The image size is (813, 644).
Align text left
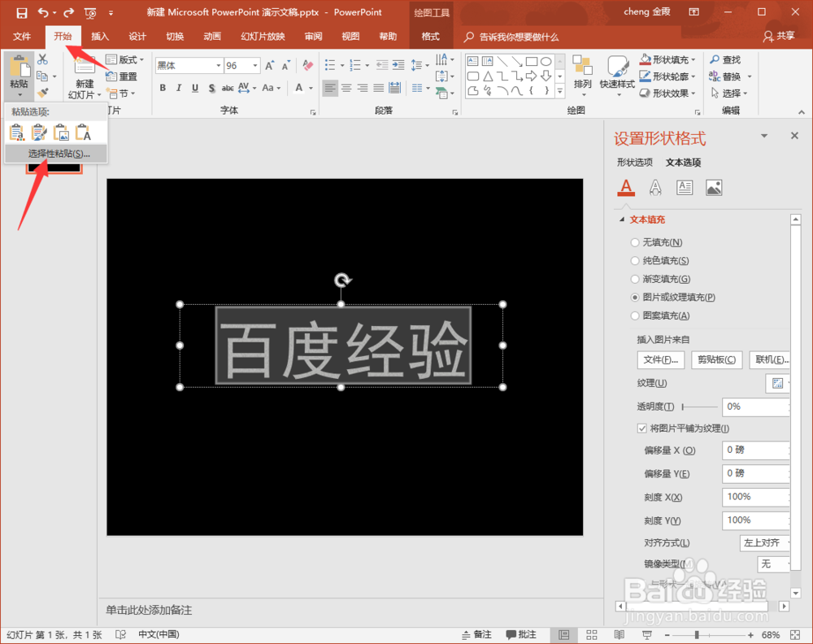point(330,88)
